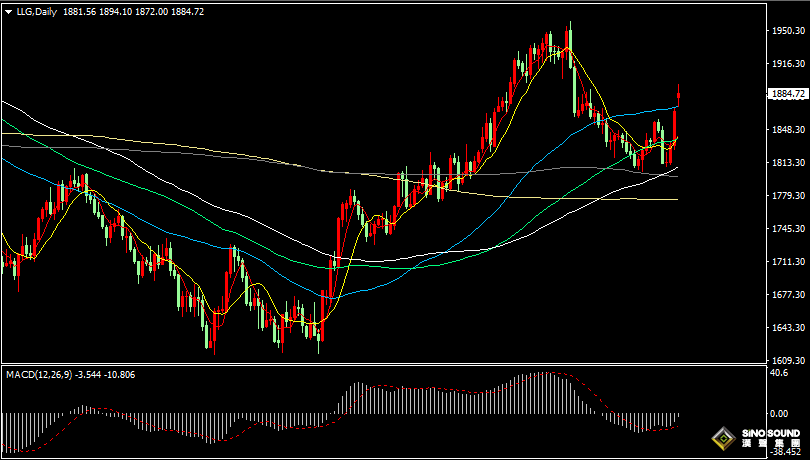Image resolution: width=810 pixels, height=460 pixels.
Task: Click the divider between price chart and MACD panel
Action: (383, 364)
